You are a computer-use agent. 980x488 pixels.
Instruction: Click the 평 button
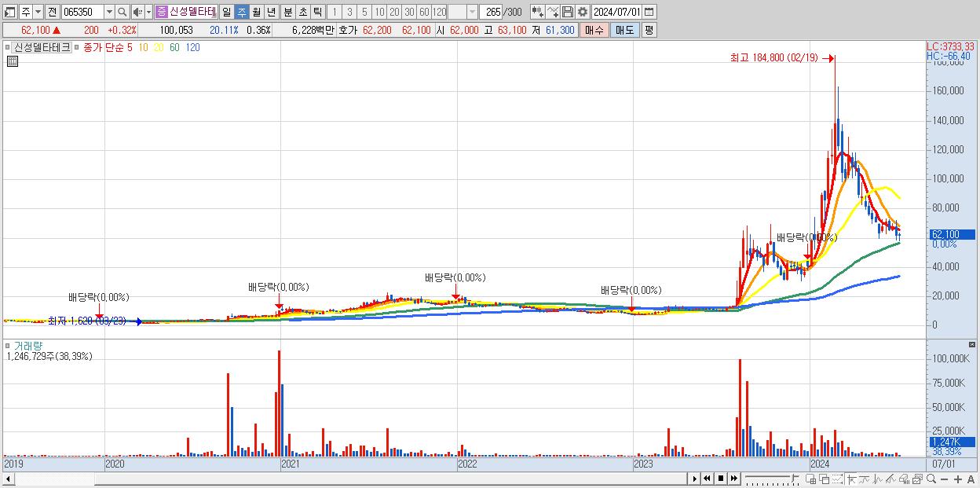tap(649, 30)
